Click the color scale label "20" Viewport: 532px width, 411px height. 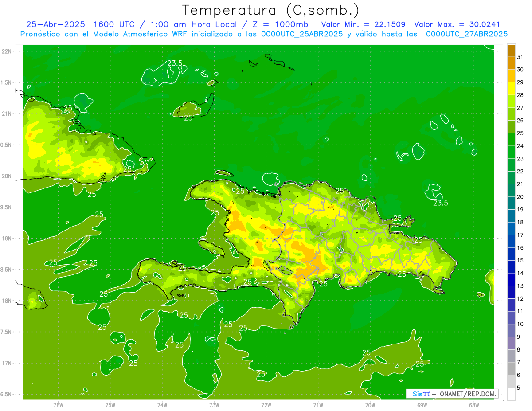click(520, 197)
